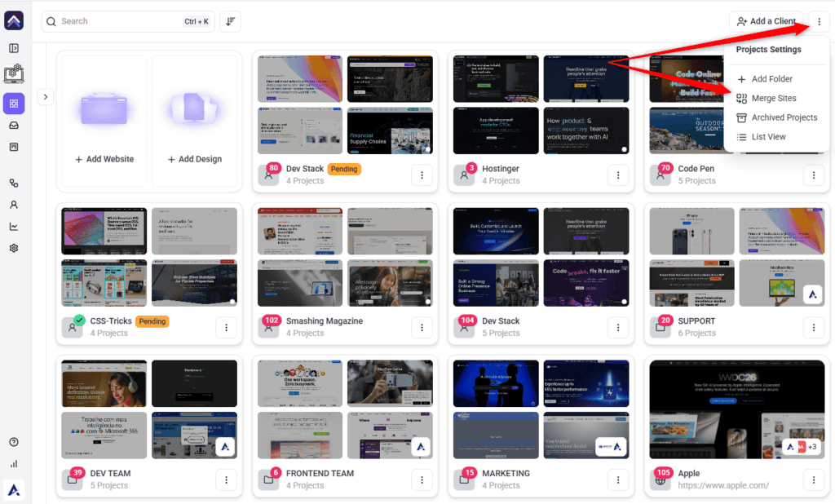The width and height of the screenshot is (835, 504).
Task: Open the inbox icon in sidebar
Action: [14, 126]
